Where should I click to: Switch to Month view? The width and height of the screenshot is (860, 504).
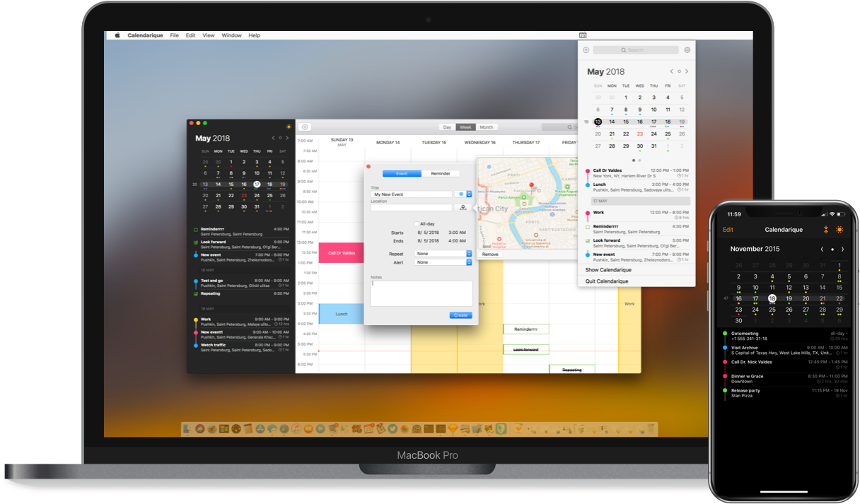487,127
